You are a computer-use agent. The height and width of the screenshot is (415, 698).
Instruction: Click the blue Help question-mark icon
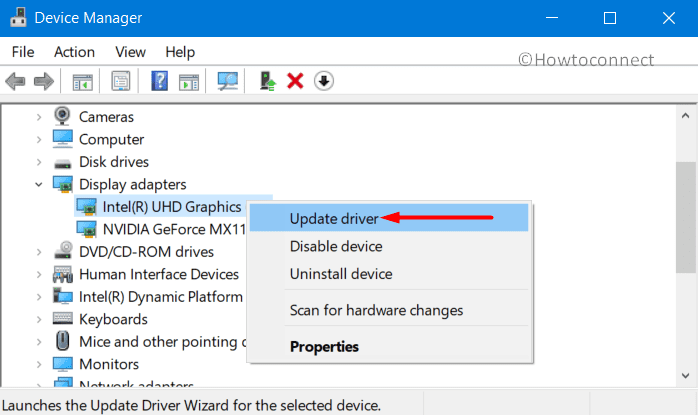(x=159, y=81)
